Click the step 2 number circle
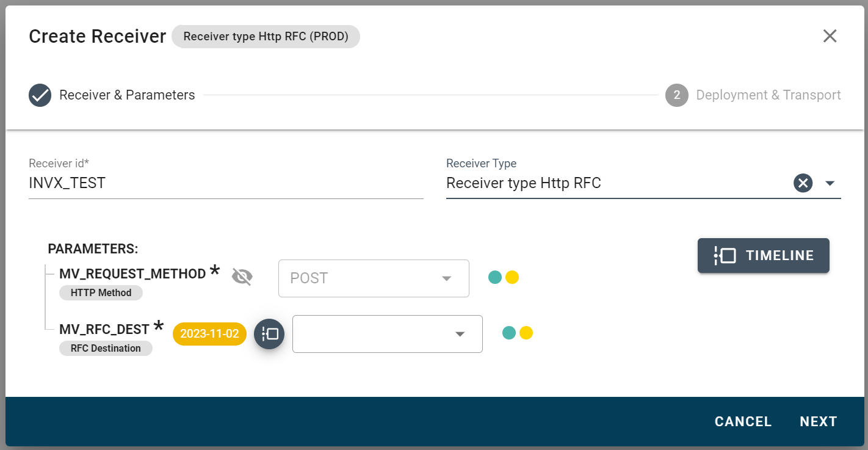Image resolution: width=868 pixels, height=450 pixels. [676, 95]
